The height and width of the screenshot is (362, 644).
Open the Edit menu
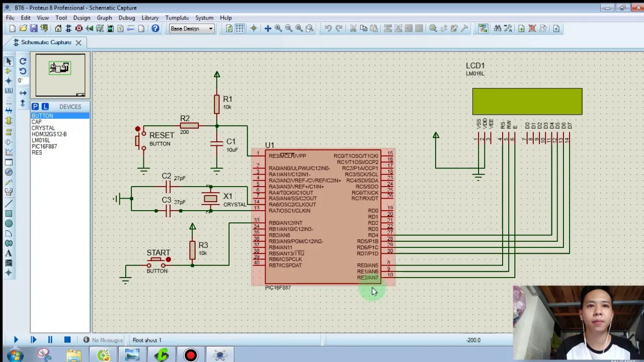click(26, 18)
